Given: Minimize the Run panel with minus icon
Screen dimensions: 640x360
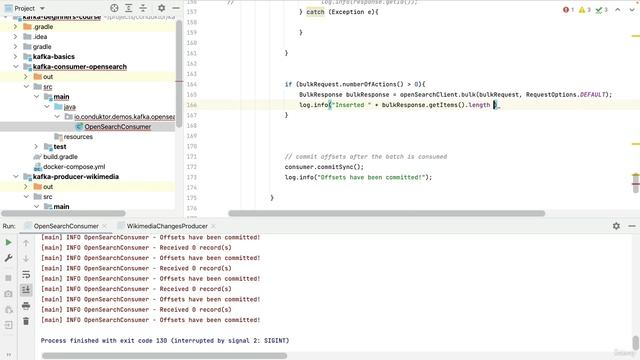Looking at the screenshot, I should [632, 226].
